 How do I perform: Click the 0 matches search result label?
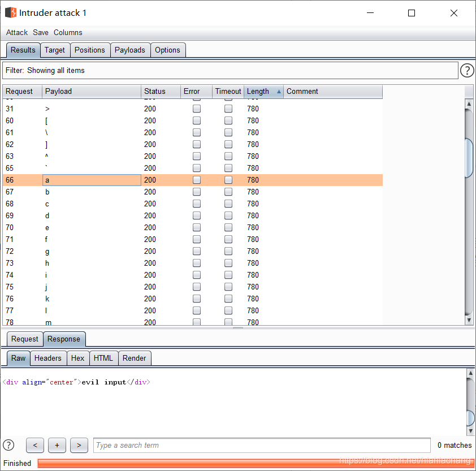(x=455, y=445)
